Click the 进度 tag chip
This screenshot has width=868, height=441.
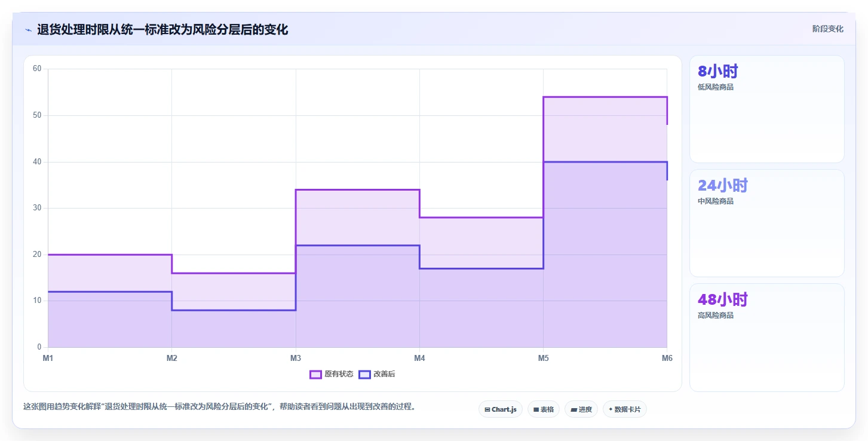(x=581, y=409)
